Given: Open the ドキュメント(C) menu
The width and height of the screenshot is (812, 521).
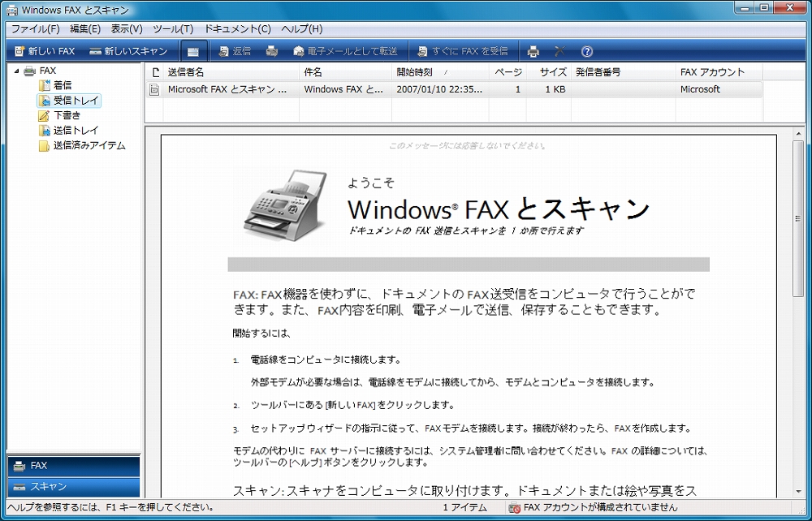Looking at the screenshot, I should (x=237, y=29).
